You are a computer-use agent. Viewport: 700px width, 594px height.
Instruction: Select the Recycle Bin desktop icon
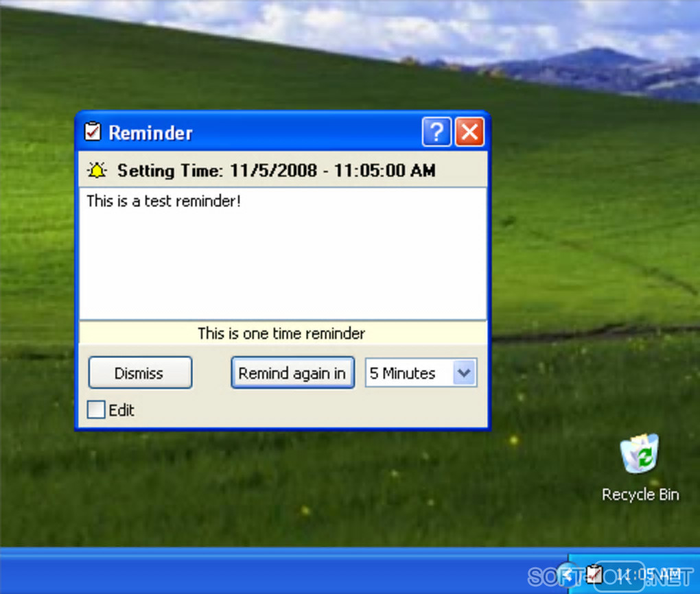pyautogui.click(x=640, y=453)
